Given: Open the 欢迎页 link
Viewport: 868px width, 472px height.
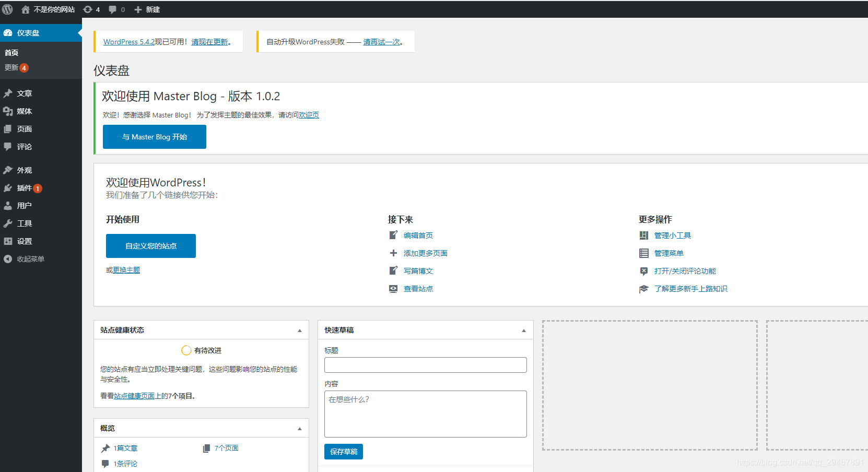Looking at the screenshot, I should click(309, 115).
